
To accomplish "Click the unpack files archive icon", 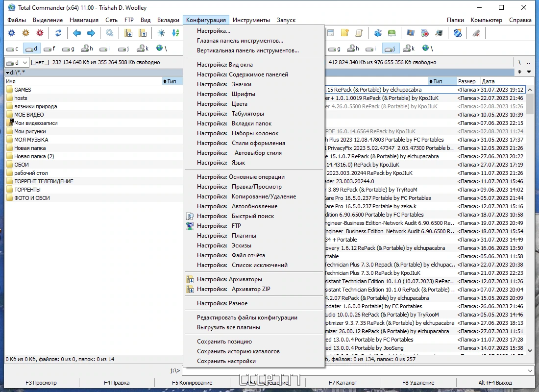I will (x=143, y=33).
